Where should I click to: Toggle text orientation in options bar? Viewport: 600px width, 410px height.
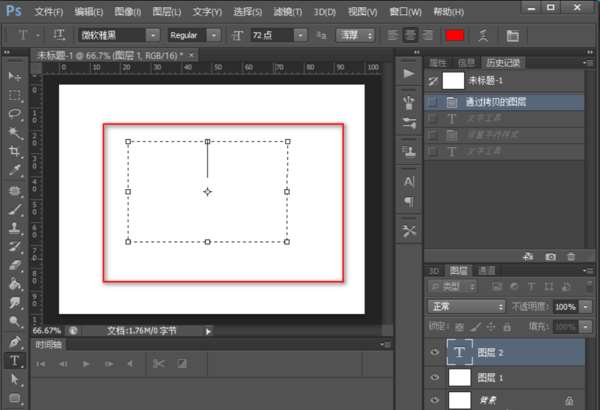[x=59, y=35]
